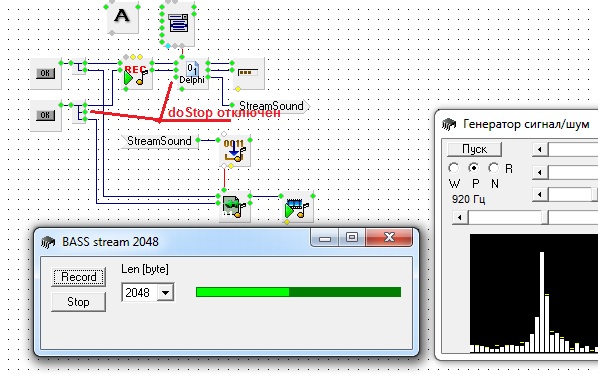The height and width of the screenshot is (376, 598).
Task: Select the Delphi code component
Action: pyautogui.click(x=192, y=74)
